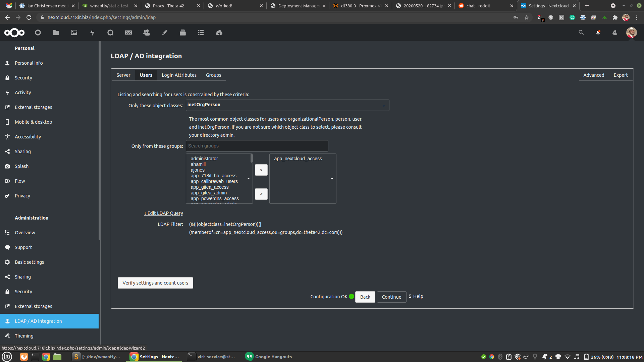This screenshot has width=644, height=362.
Task: Open the Expert tab
Action: pyautogui.click(x=621, y=75)
